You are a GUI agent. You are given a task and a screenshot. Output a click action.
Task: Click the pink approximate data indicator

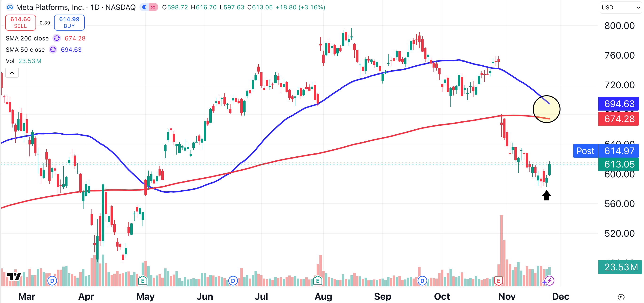coord(153,7)
